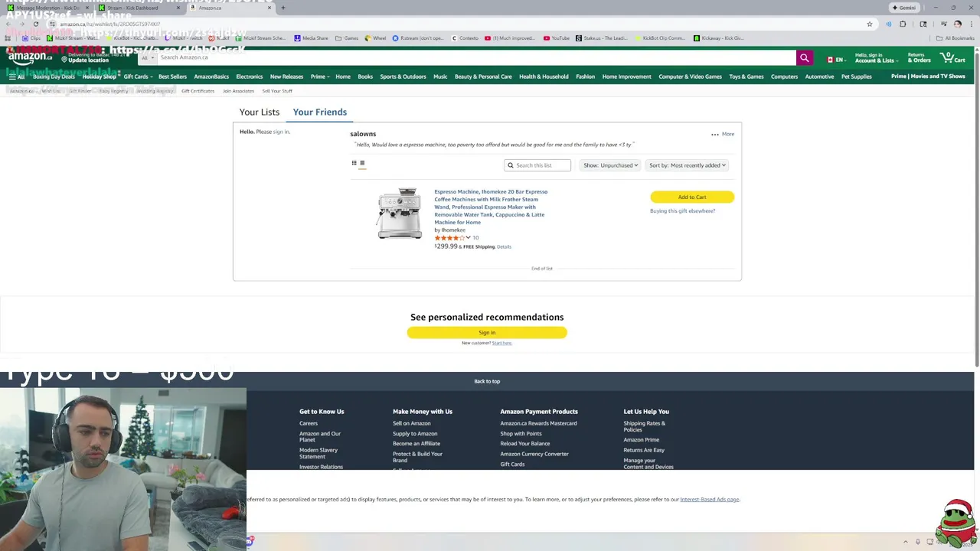This screenshot has width=980, height=551.
Task: Click the sign in link beside Hello
Action: tap(281, 132)
